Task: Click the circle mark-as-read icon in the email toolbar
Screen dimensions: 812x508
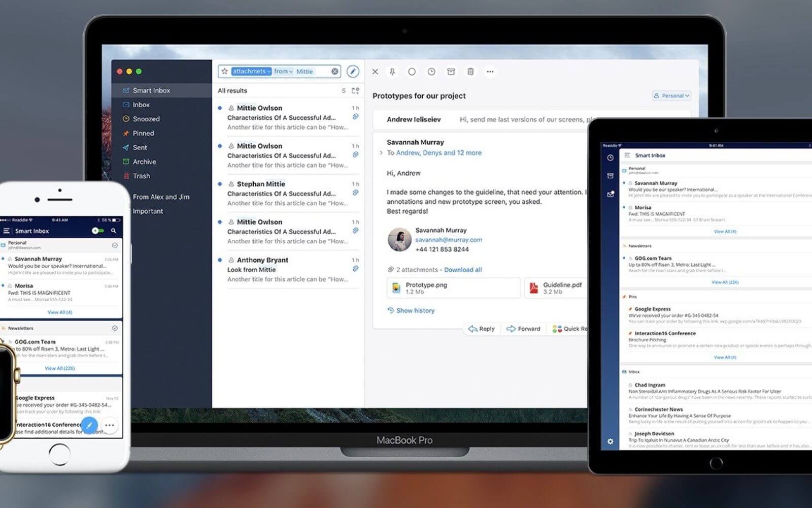Action: point(412,72)
